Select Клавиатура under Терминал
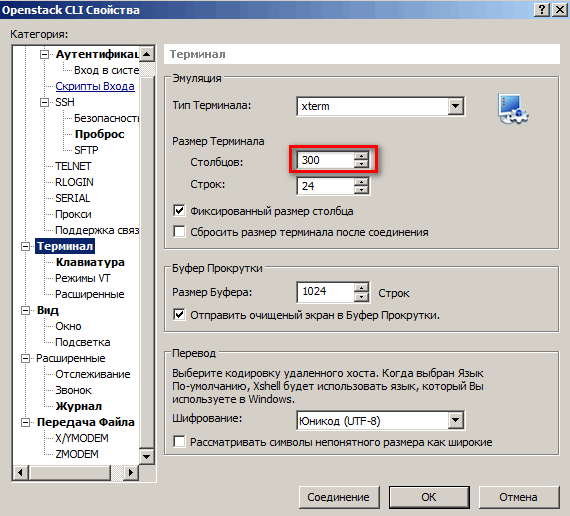Screen dimensions: 570x516 coord(90,262)
